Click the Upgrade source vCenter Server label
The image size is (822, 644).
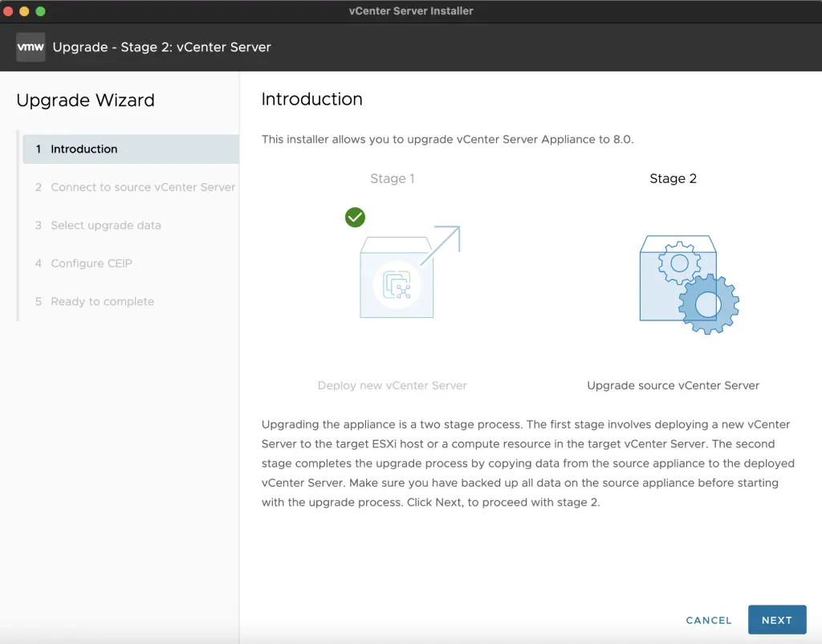pyautogui.click(x=673, y=385)
